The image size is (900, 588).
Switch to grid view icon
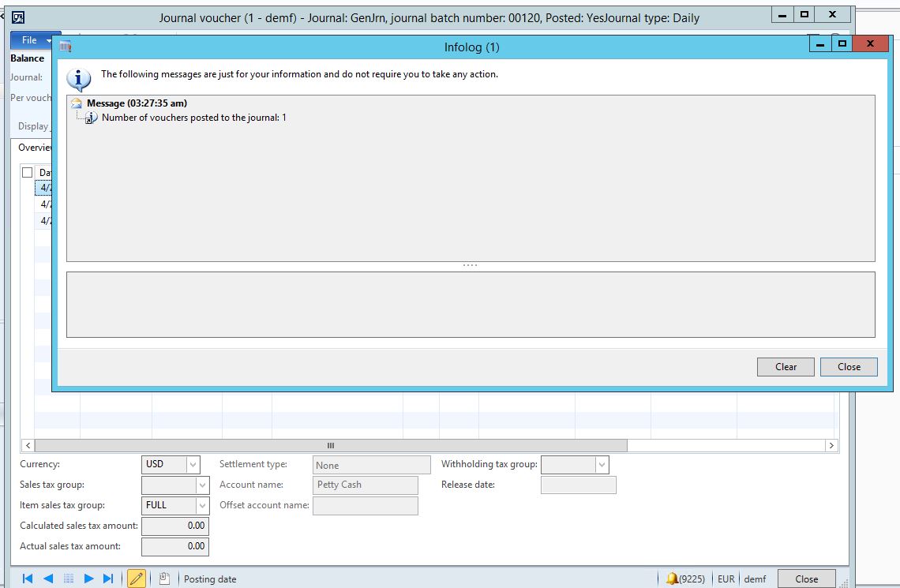[x=69, y=579]
